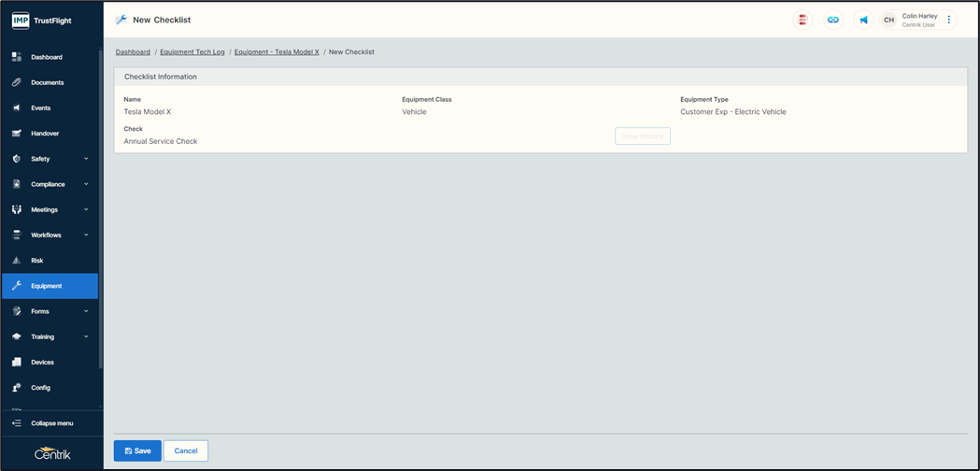Viewport: 980px width, 471px height.
Task: Click the Training graduation cap icon
Action: point(17,336)
